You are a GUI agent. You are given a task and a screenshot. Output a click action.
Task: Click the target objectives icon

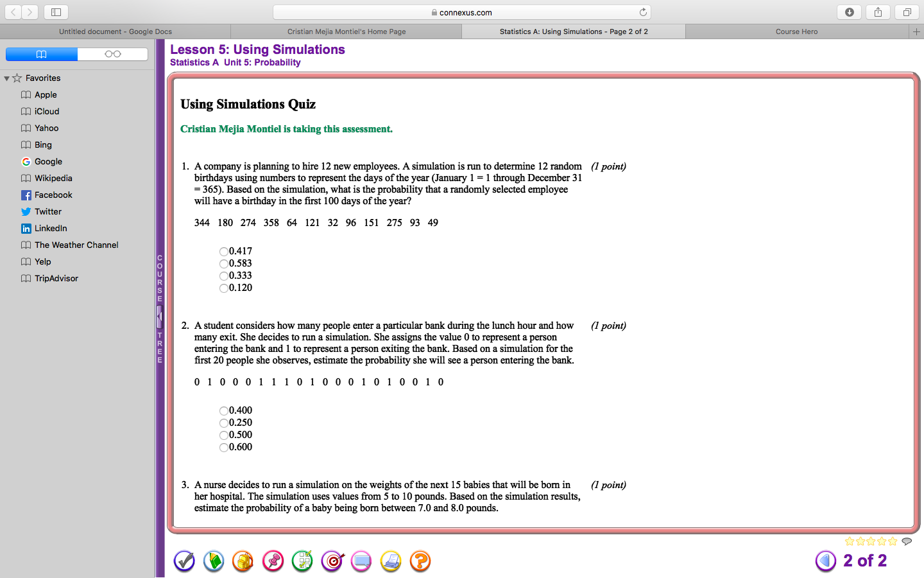pos(332,561)
